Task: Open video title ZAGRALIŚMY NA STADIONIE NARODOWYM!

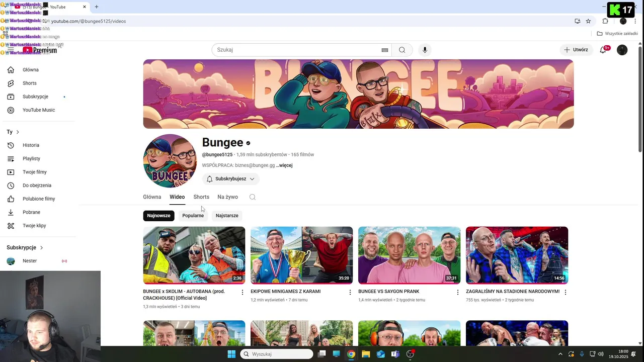Action: click(513, 292)
